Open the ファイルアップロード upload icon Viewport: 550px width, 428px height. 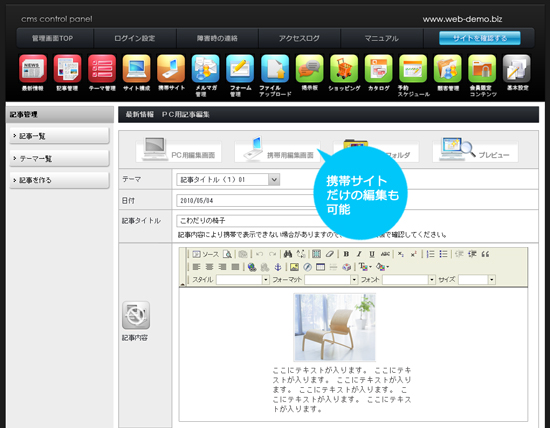[x=275, y=69]
